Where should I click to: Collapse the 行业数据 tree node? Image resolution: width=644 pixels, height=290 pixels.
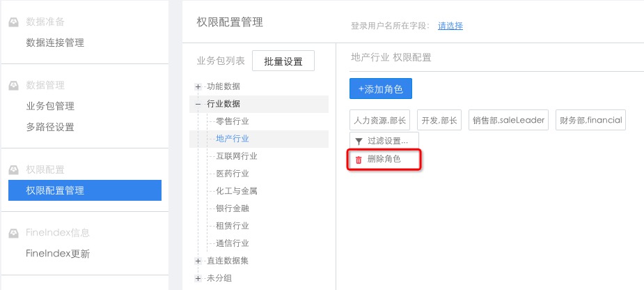198,104
